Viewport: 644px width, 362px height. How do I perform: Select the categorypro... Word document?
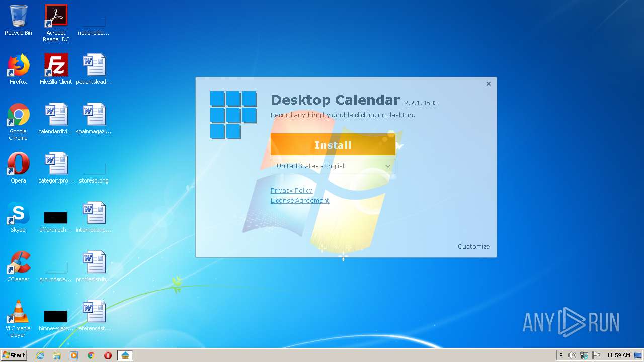[56, 168]
